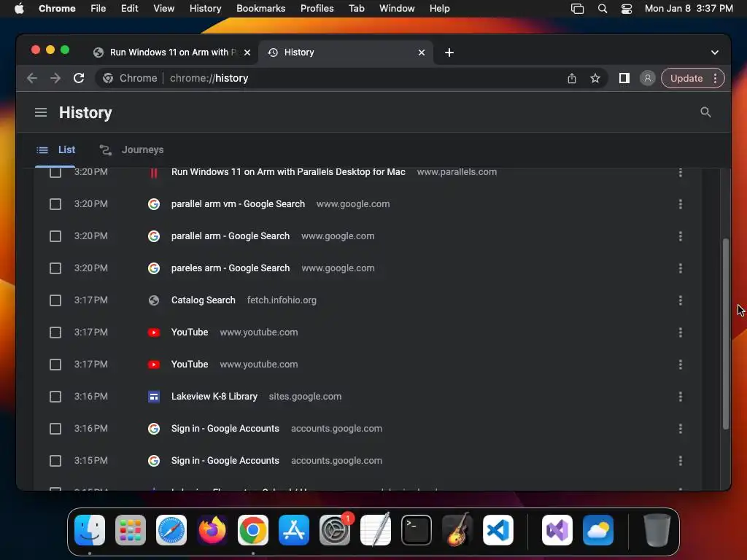Open the History sidebar hamburger menu
This screenshot has width=747, height=560.
41,112
